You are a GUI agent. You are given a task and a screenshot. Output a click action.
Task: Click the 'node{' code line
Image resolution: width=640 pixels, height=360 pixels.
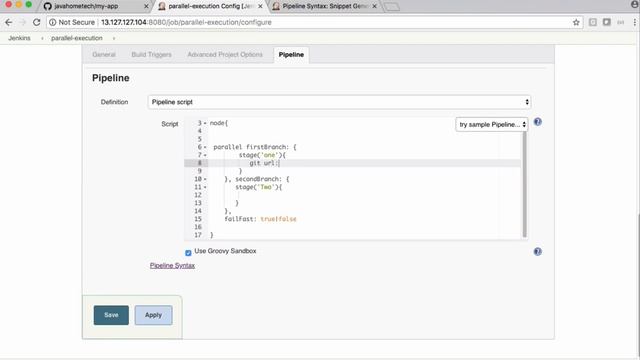tap(219, 123)
